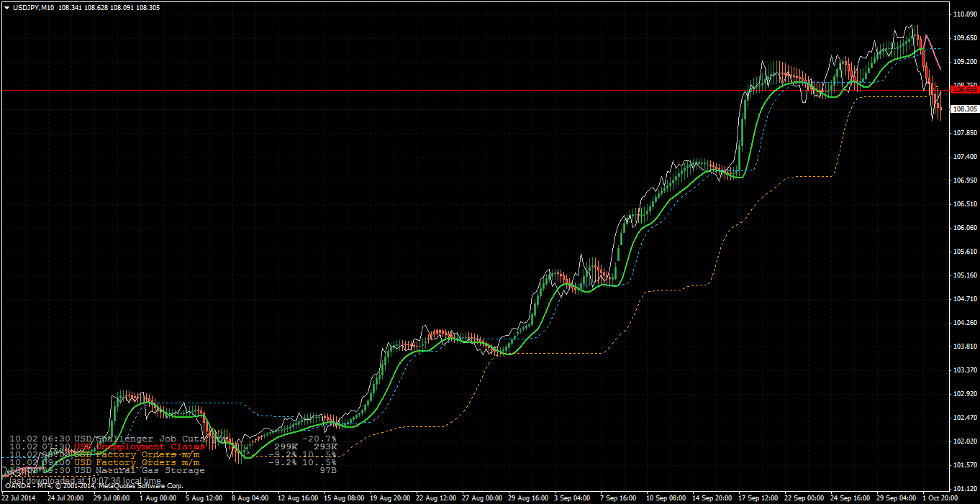
Task: Click the 8 Aug 04:00 time axis label
Action: (x=251, y=498)
